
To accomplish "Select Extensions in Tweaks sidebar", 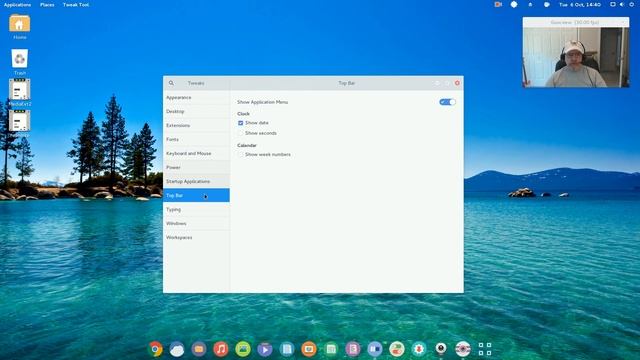I will pyautogui.click(x=196, y=125).
